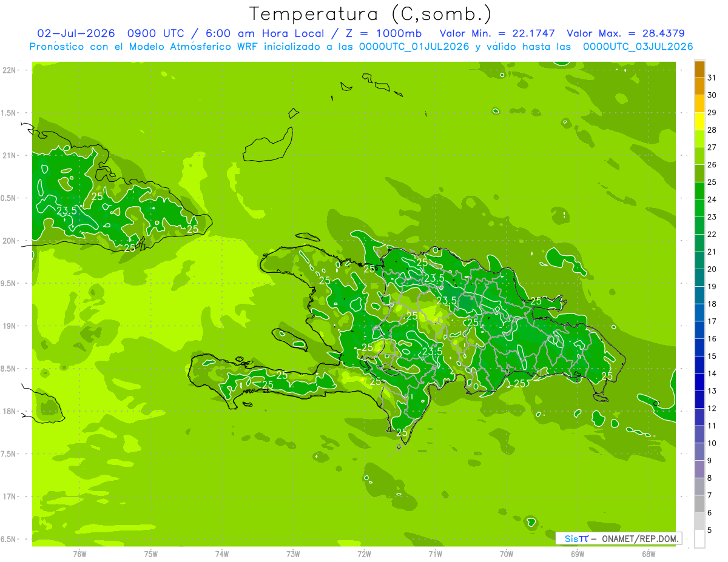This screenshot has width=728, height=562.
Task: Click the teal swatch between 19 and 20
Action: (x=699, y=278)
